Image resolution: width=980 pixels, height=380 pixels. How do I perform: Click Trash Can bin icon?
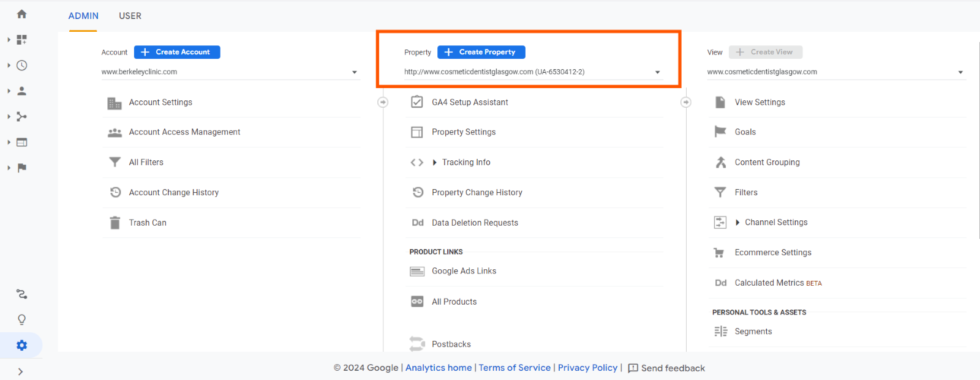pos(115,223)
